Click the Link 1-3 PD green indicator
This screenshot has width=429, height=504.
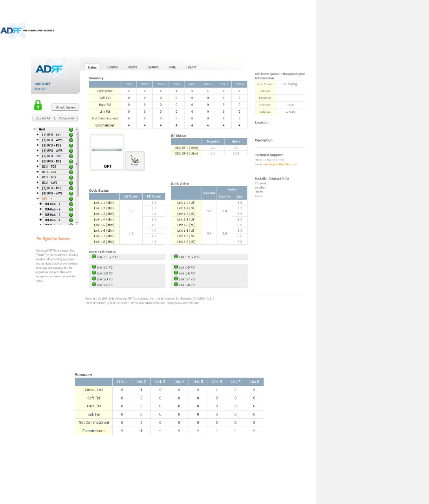(94, 279)
